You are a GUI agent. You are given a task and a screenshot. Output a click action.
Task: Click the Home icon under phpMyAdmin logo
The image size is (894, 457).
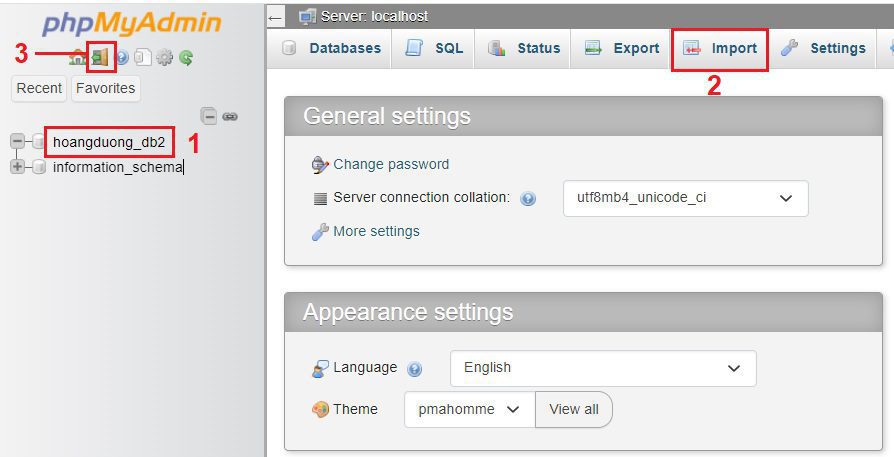77,58
